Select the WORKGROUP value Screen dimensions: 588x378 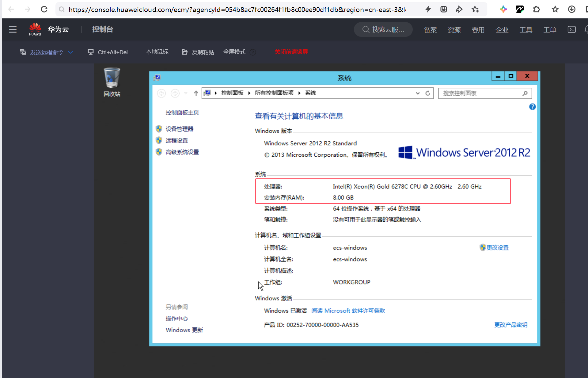(351, 282)
